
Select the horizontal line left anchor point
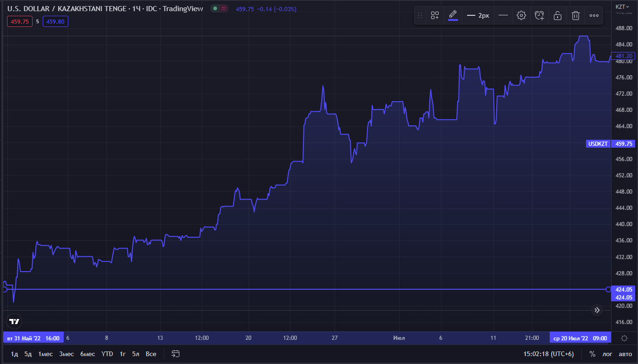click(x=4, y=289)
